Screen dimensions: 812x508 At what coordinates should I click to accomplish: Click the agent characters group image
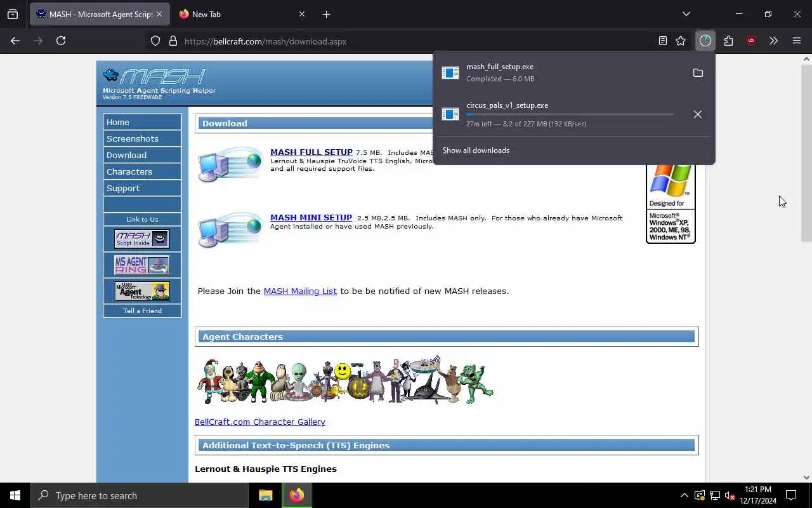click(345, 380)
